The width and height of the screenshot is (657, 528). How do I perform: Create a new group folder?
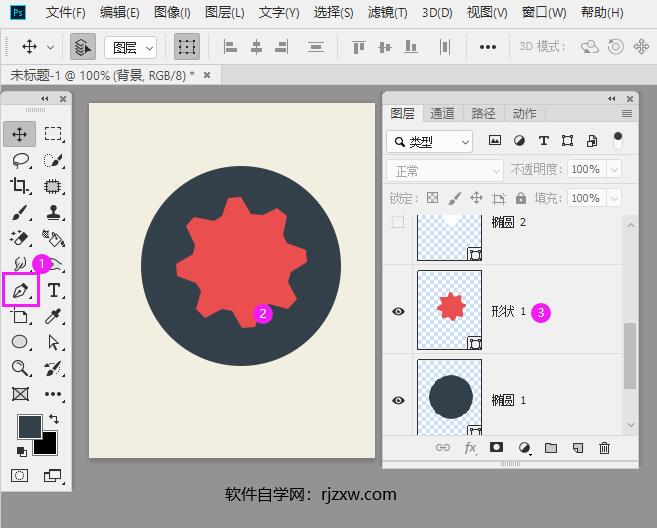551,448
